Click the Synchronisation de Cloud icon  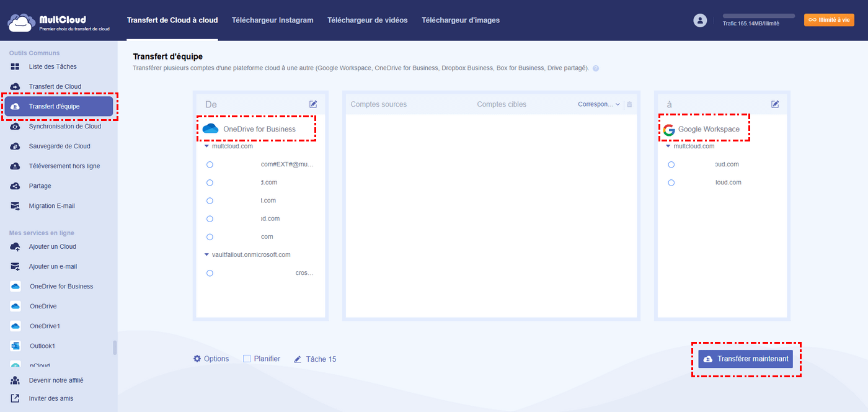tap(15, 126)
